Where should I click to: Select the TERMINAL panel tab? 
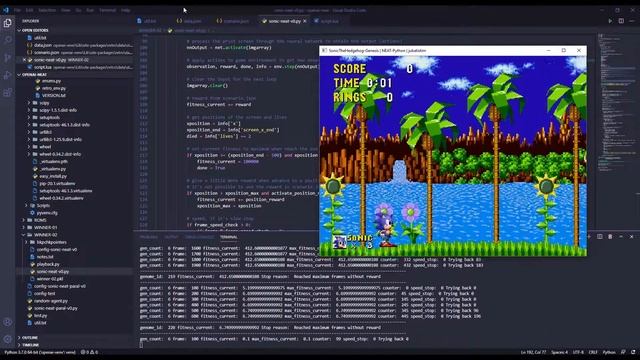coord(229,237)
